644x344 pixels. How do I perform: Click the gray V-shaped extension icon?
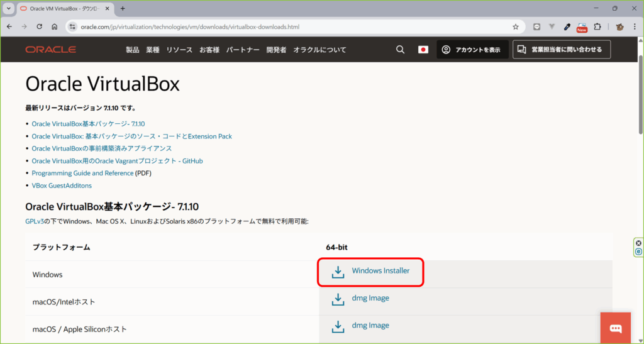pos(552,26)
